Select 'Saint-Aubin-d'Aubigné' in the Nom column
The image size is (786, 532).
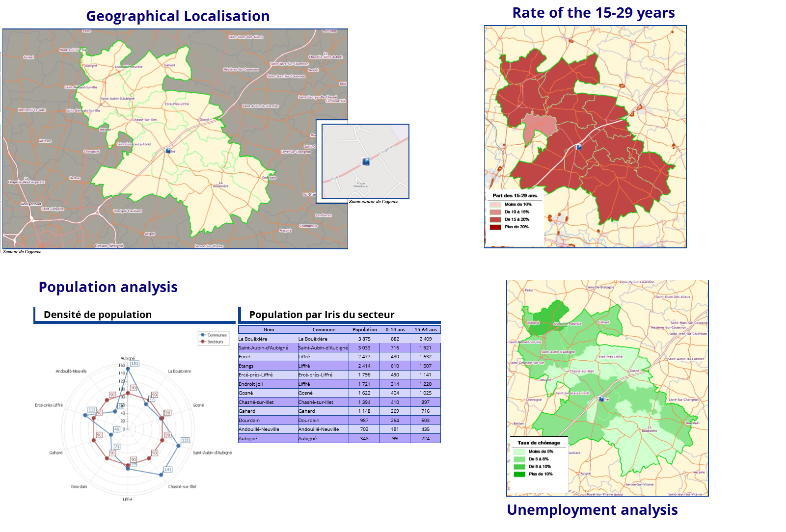(264, 347)
